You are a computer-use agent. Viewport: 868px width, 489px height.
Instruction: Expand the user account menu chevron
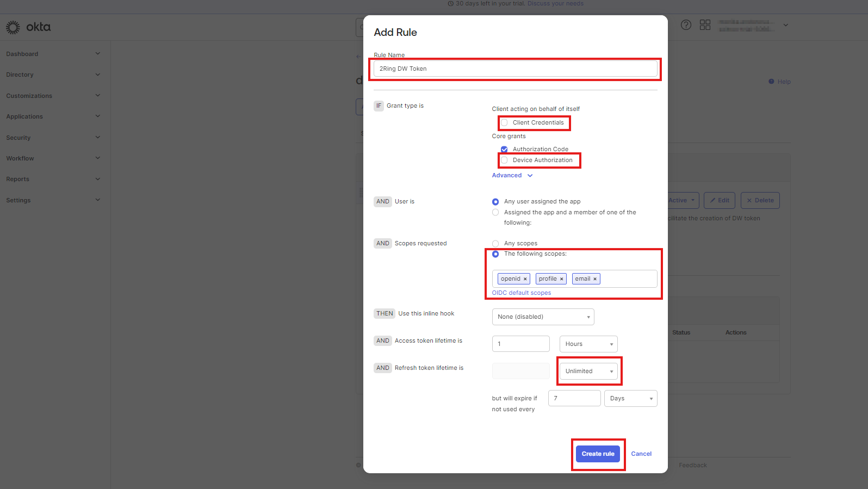click(x=785, y=25)
